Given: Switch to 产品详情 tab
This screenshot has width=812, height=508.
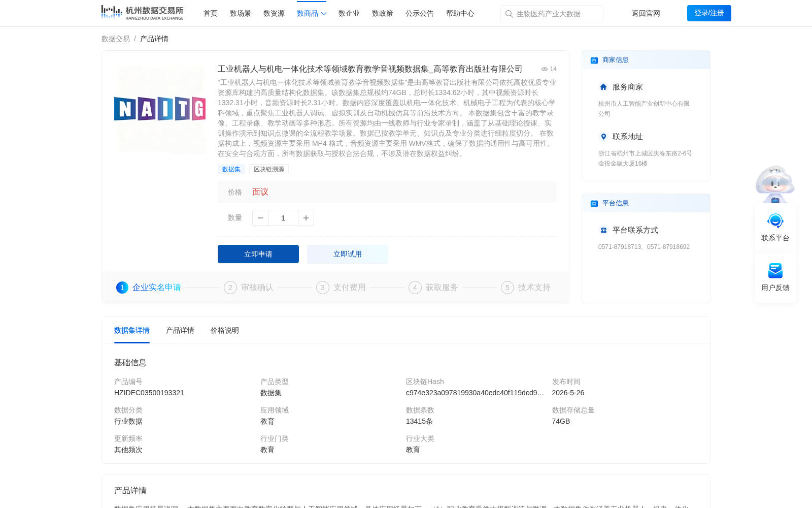Looking at the screenshot, I should (180, 330).
